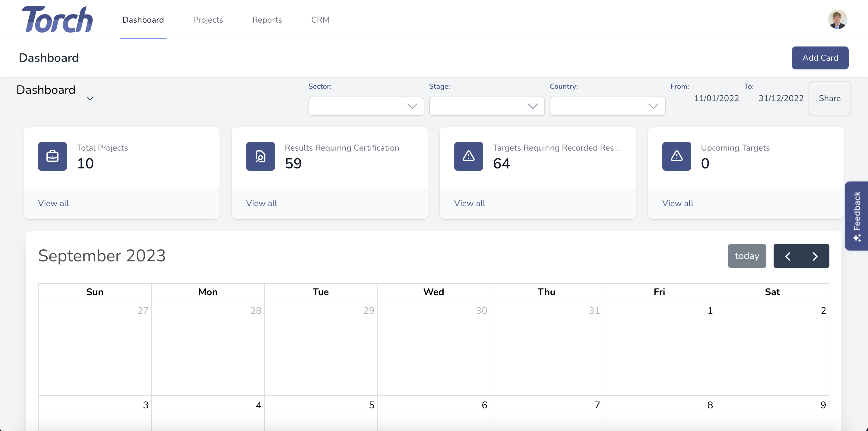This screenshot has height=431, width=868.
Task: Switch to the CRM tab
Action: click(320, 20)
